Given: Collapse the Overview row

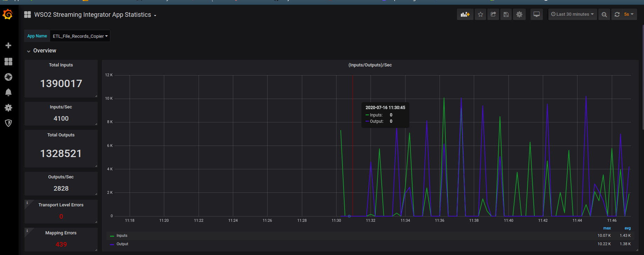Looking at the screenshot, I should (x=41, y=51).
